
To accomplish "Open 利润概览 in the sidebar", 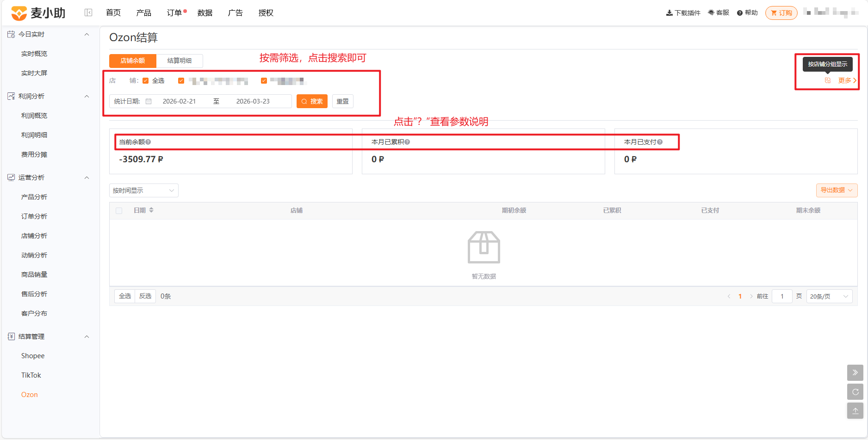I will click(x=34, y=116).
